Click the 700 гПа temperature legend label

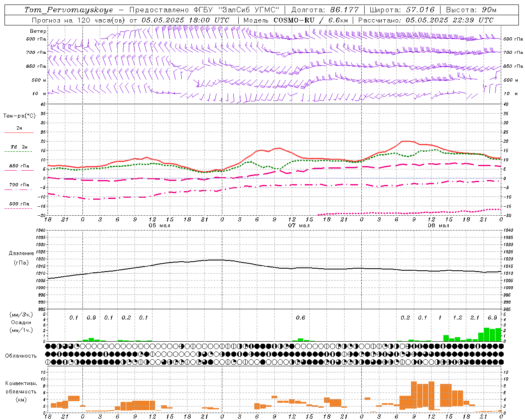coord(19,185)
